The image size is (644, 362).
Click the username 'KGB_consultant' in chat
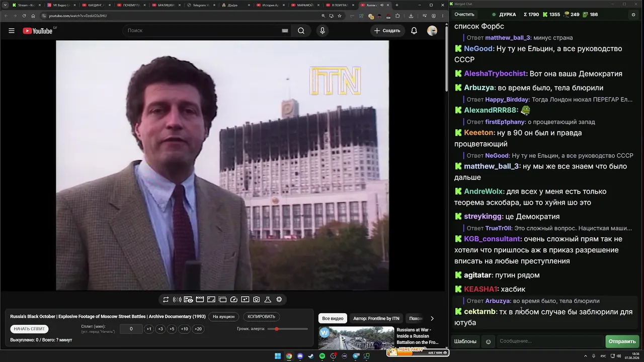coord(492,239)
